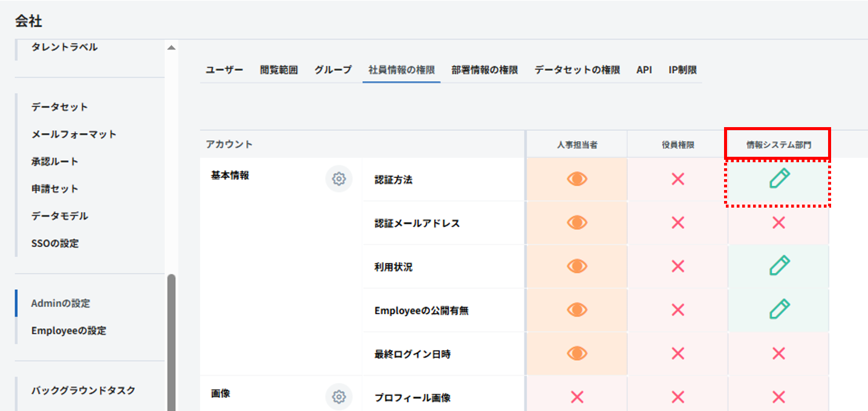Image resolution: width=868 pixels, height=411 pixels.
Task: Click edit pencil for 利用状況 under 情報システム部門
Action: pos(779,266)
